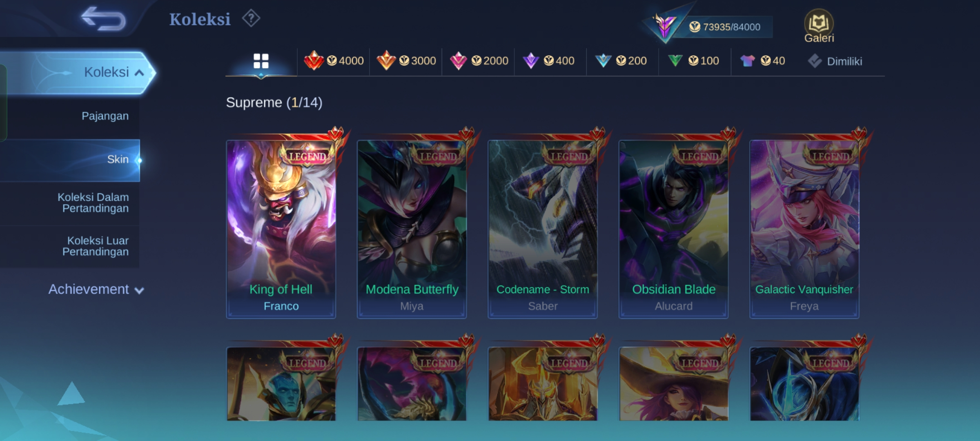Filter by the 200-point blue gem tier
980x441 pixels.
pos(621,61)
